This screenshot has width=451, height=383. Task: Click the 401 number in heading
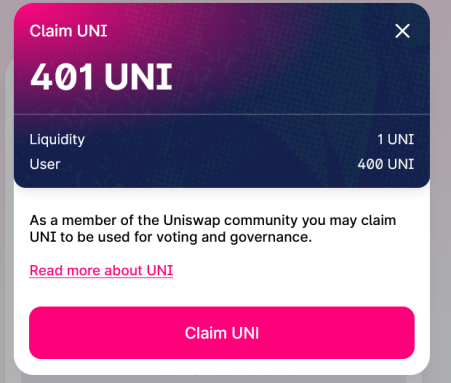point(61,77)
